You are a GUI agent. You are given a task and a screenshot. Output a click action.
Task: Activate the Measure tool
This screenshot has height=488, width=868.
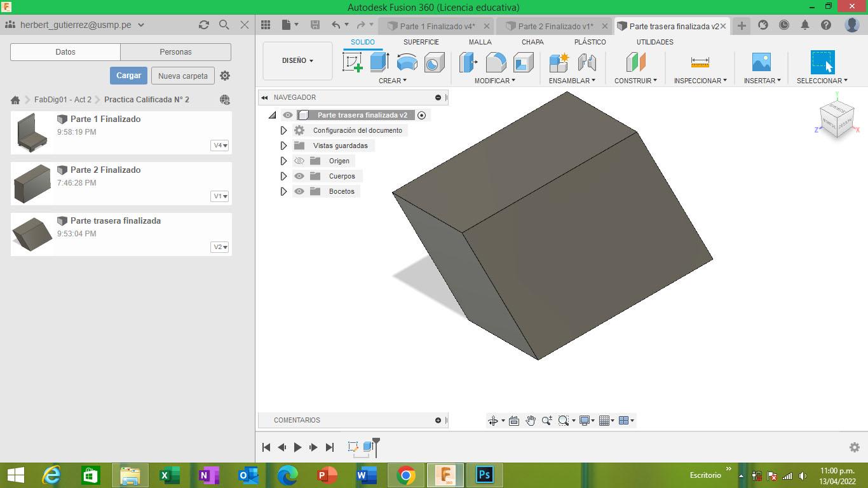pos(700,62)
